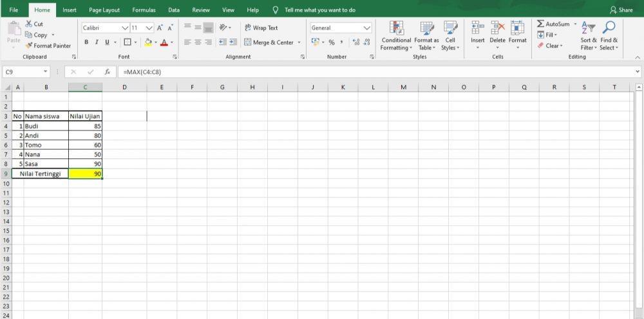
Task: Open the File tab
Action: [x=14, y=10]
